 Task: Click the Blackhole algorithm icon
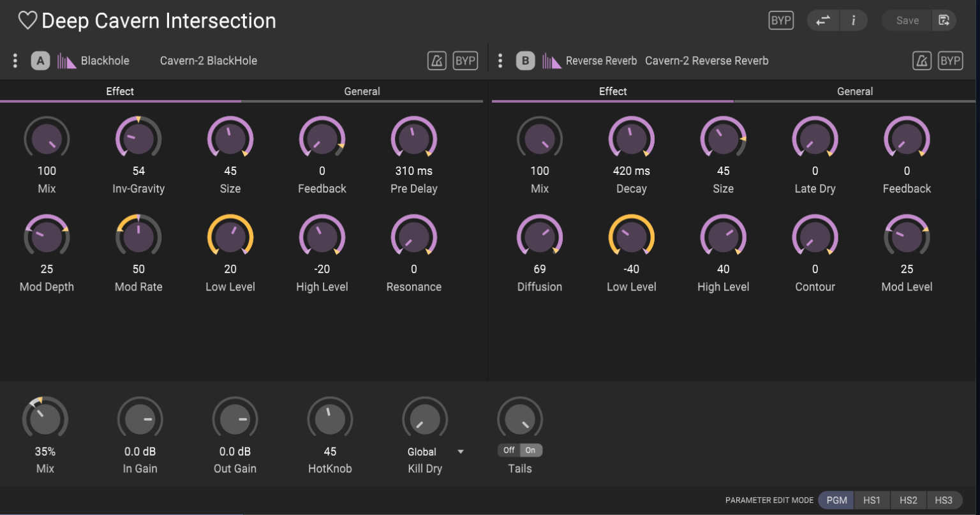tap(67, 61)
